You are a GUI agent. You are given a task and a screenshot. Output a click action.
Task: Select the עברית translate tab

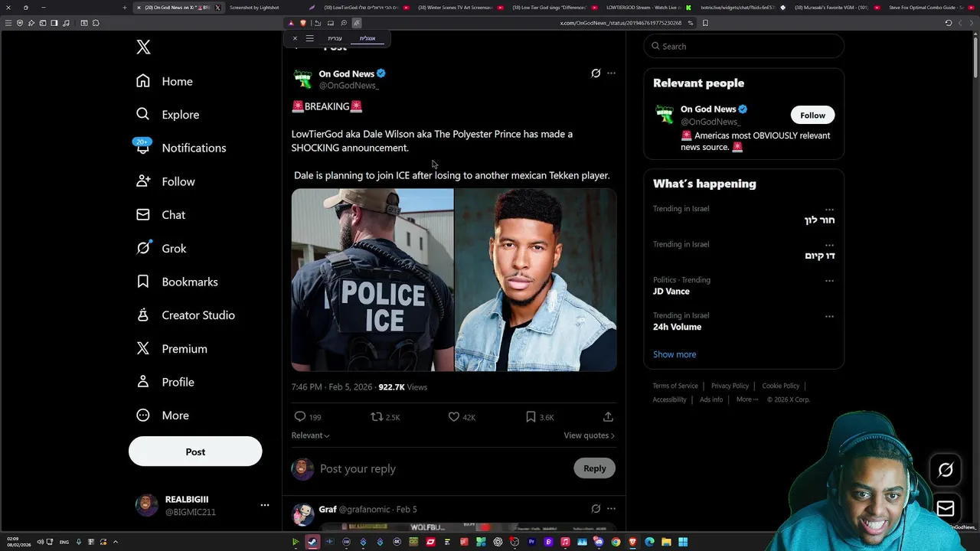point(335,38)
